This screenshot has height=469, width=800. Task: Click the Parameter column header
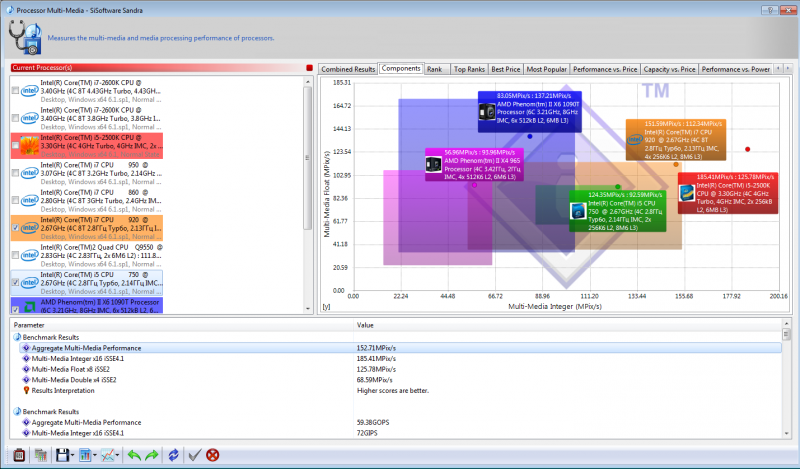click(181, 325)
